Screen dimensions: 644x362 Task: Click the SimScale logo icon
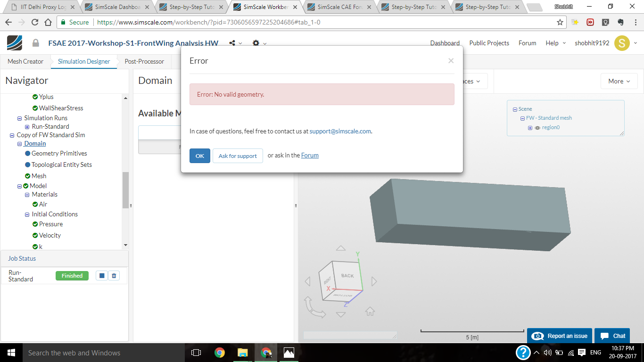click(x=14, y=43)
